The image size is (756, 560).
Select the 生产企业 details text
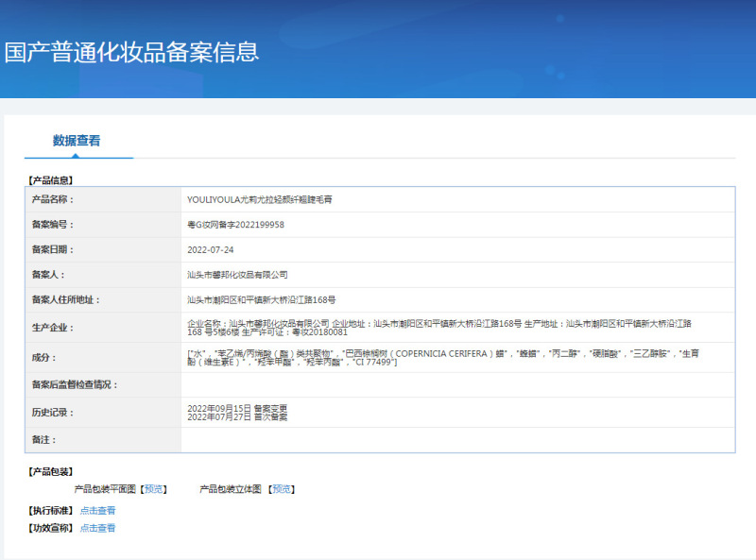click(439, 328)
